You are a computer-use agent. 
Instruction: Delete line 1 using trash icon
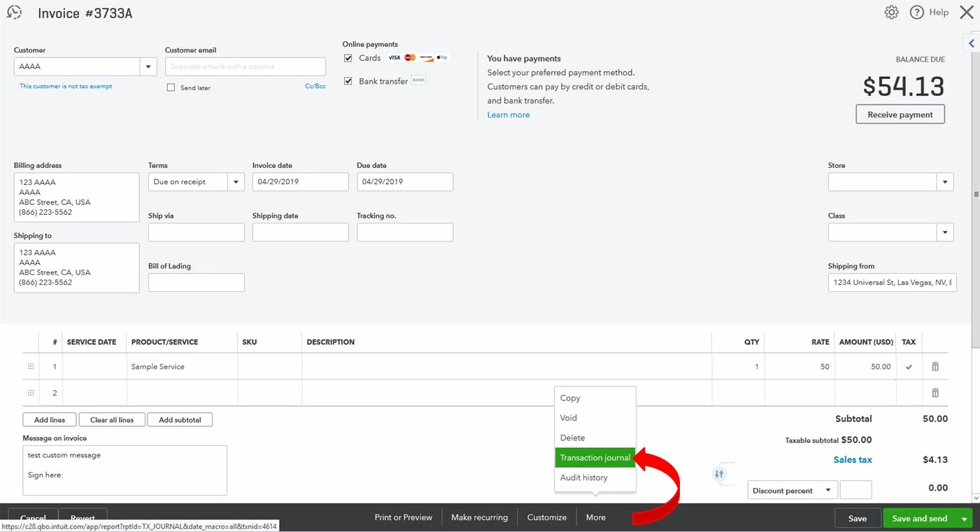[x=935, y=366]
